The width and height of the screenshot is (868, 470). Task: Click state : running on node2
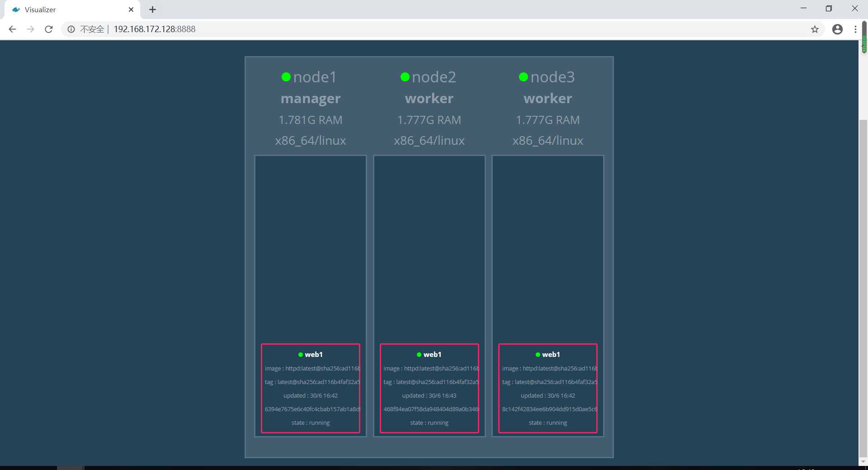point(429,423)
